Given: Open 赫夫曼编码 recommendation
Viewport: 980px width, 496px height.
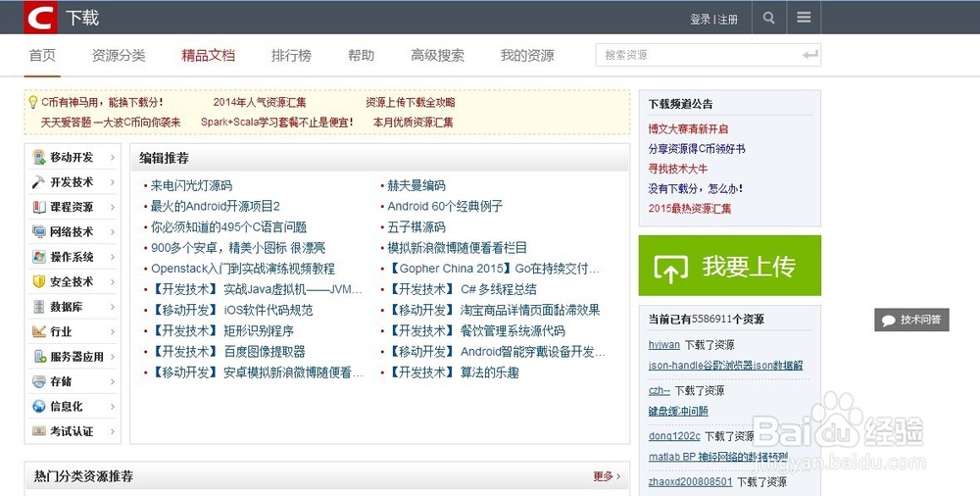Looking at the screenshot, I should click(416, 186).
